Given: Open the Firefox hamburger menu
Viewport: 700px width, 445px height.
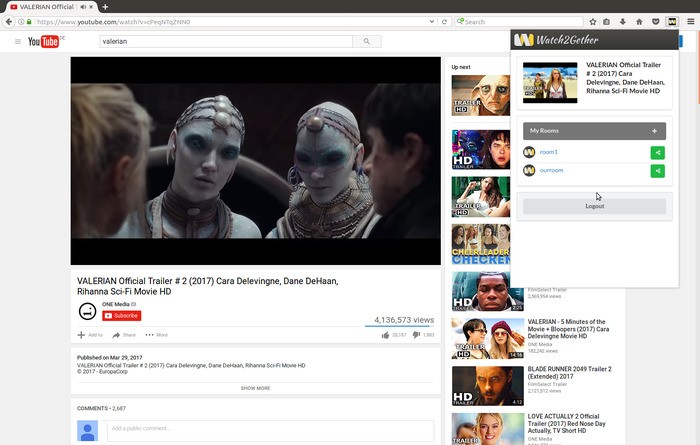Looking at the screenshot, I should click(691, 21).
